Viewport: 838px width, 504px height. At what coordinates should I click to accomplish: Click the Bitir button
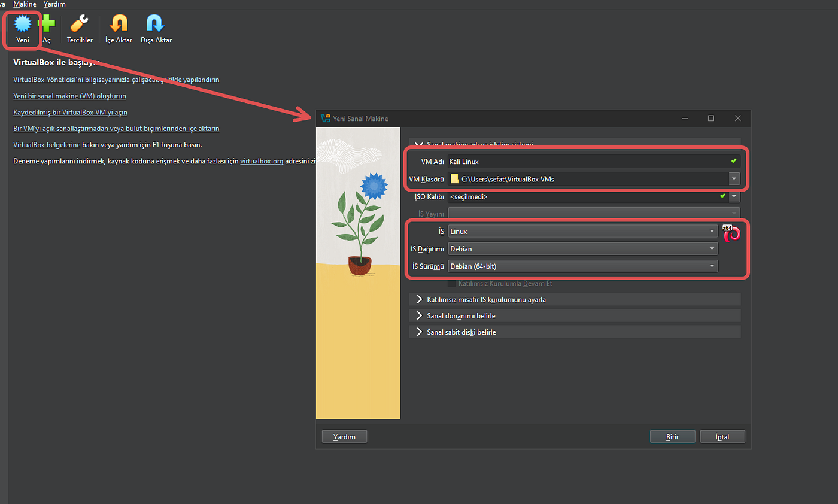[672, 437]
